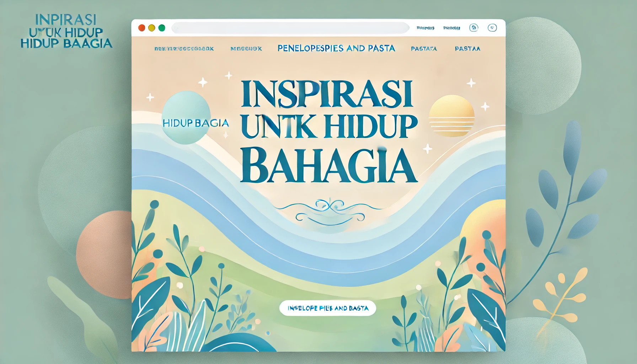Viewport: 637px width, 364px height.
Task: Click the first garbled text link in the browser toolbar
Action: pos(425,28)
